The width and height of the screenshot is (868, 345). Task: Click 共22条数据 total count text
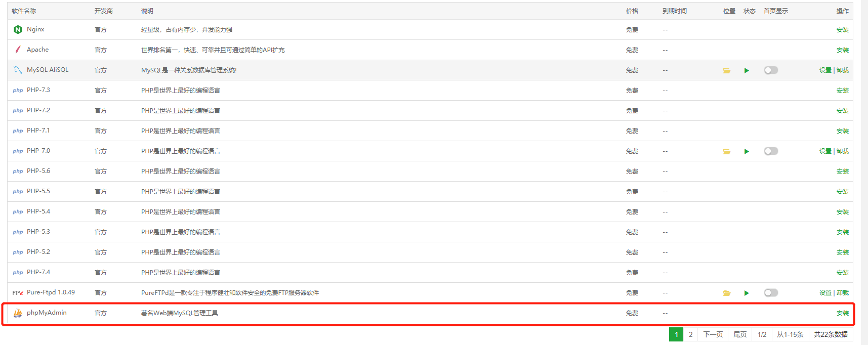tap(831, 334)
